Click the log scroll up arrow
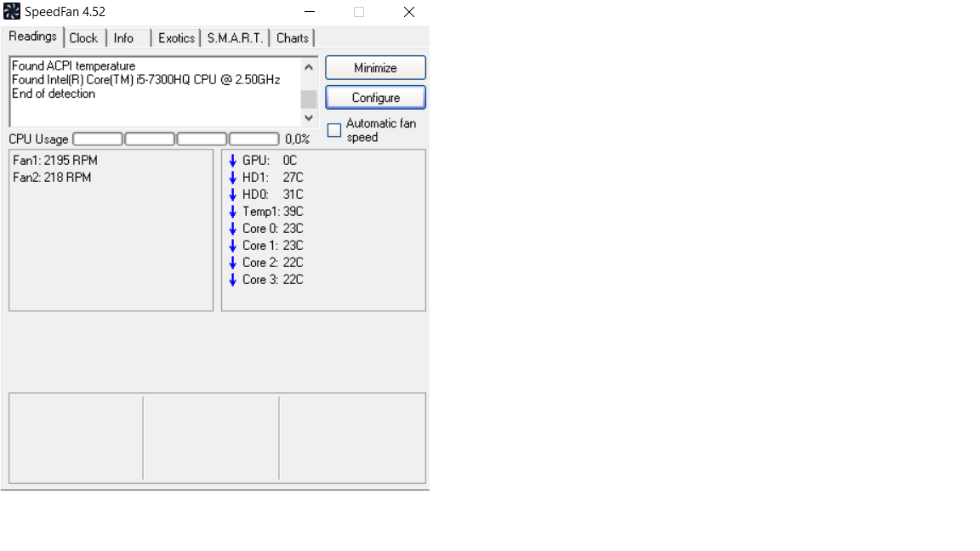 [309, 67]
